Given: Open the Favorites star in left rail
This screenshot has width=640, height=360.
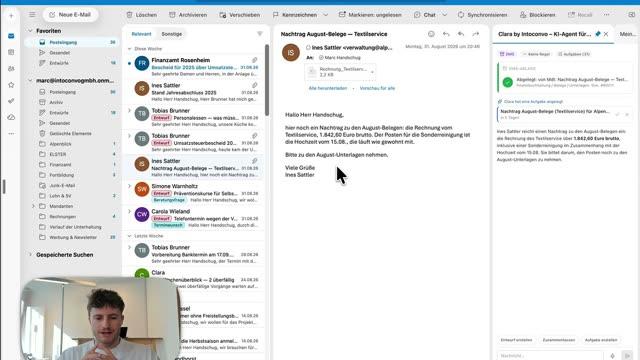Looking at the screenshot, I should point(11,85).
